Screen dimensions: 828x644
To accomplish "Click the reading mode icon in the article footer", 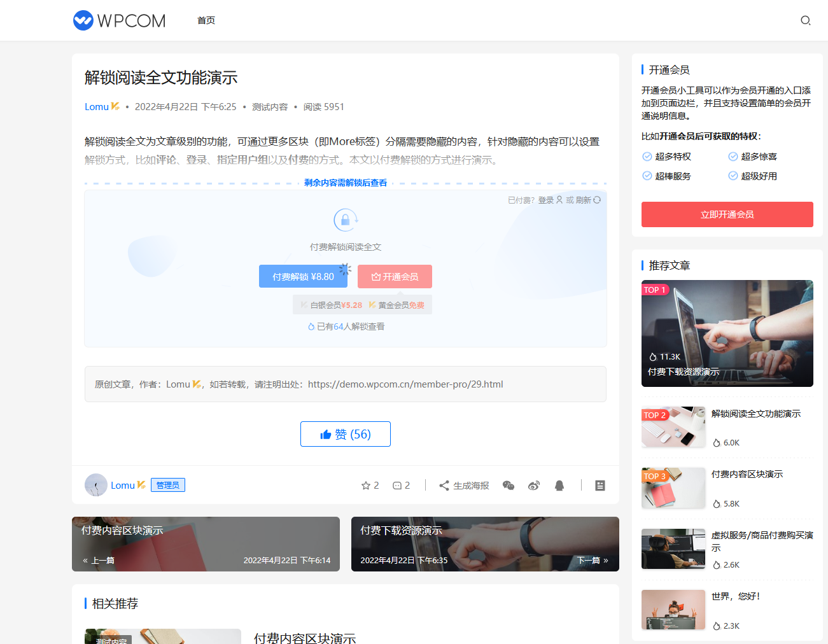I will pos(600,486).
